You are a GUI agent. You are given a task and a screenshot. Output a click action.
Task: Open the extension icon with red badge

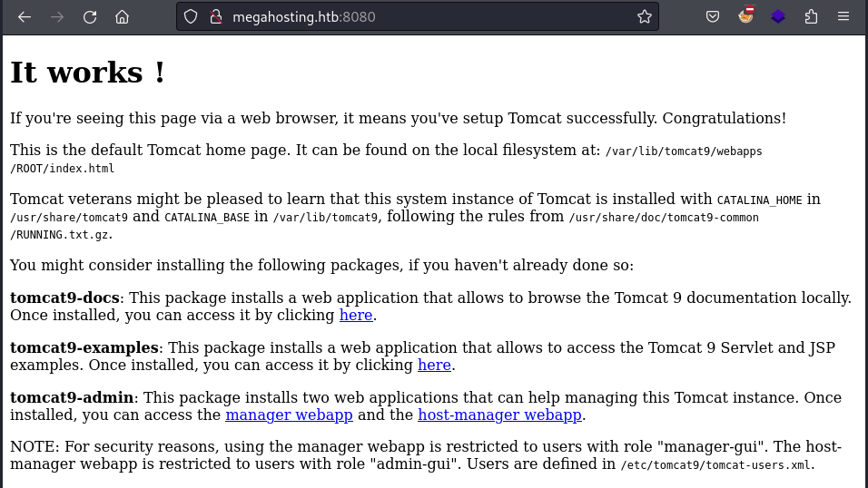pos(746,15)
